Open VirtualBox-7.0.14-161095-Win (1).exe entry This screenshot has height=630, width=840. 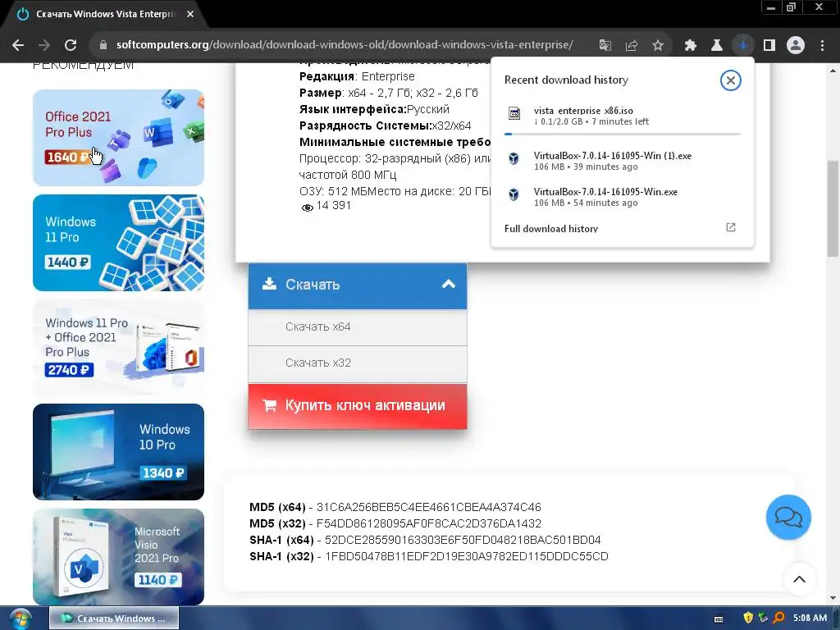tap(623, 161)
